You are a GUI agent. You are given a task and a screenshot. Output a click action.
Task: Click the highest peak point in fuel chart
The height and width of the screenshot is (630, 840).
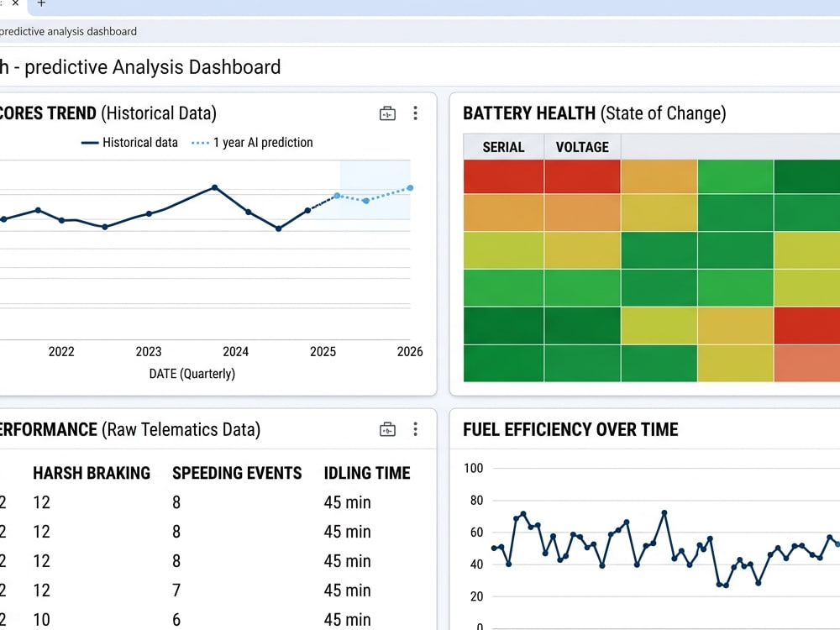coord(664,512)
